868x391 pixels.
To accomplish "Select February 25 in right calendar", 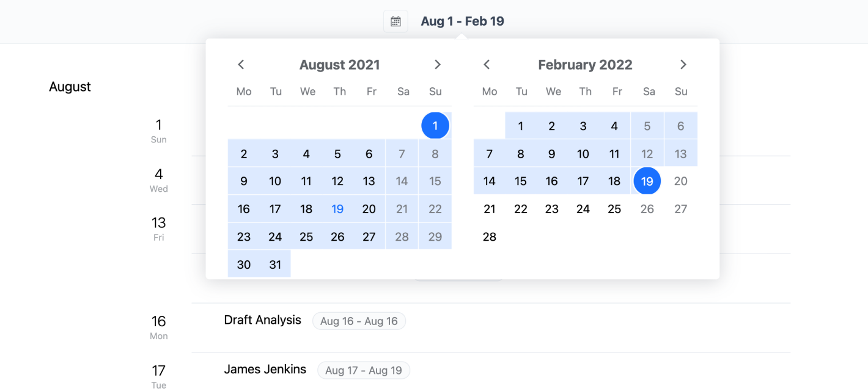I will click(614, 209).
